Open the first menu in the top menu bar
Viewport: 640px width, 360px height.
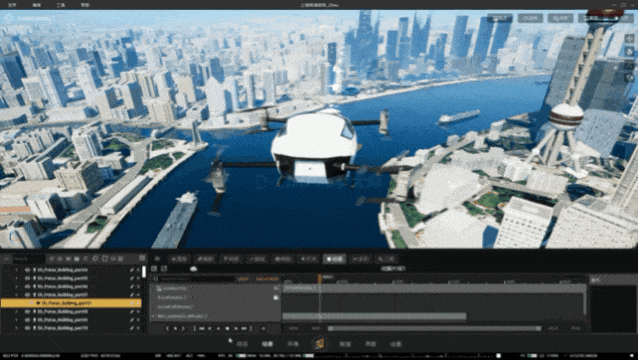coord(12,5)
